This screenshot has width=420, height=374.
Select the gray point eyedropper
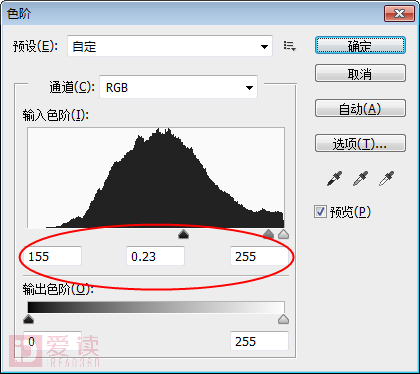point(360,178)
